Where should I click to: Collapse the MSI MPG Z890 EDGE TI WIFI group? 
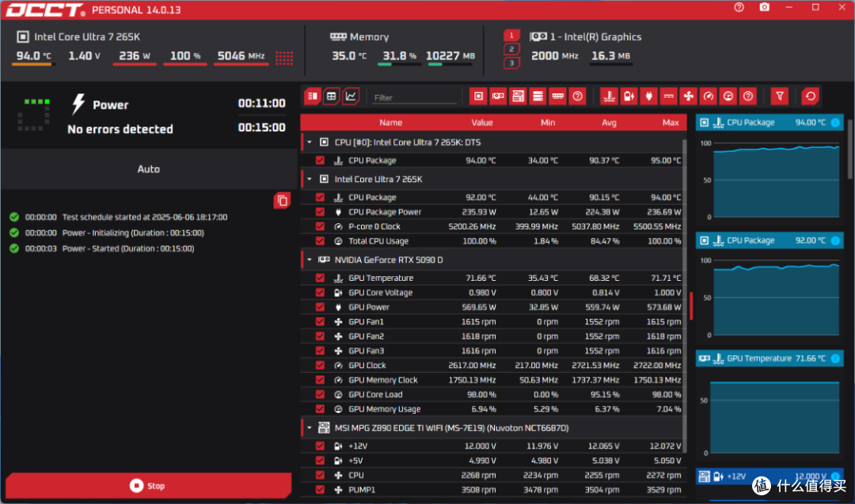tap(310, 428)
